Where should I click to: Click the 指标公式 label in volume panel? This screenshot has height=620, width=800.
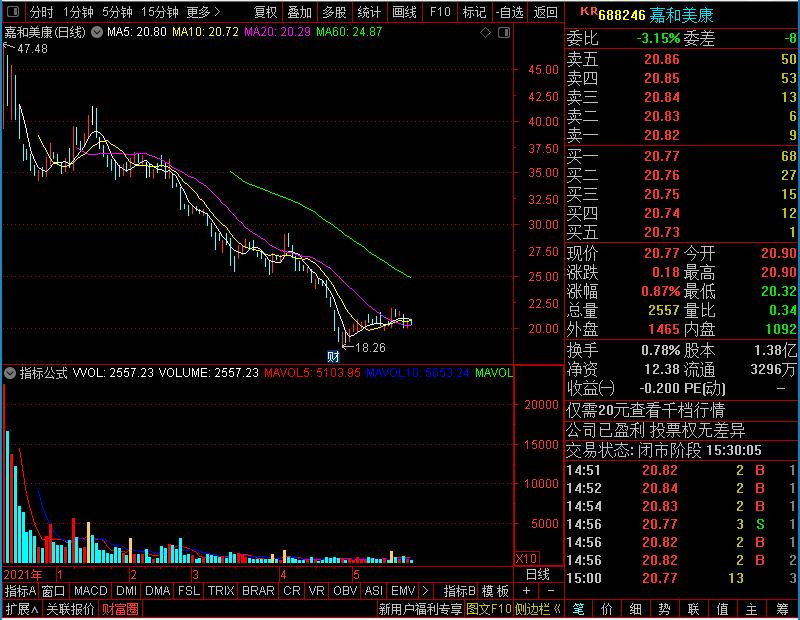pyautogui.click(x=43, y=373)
